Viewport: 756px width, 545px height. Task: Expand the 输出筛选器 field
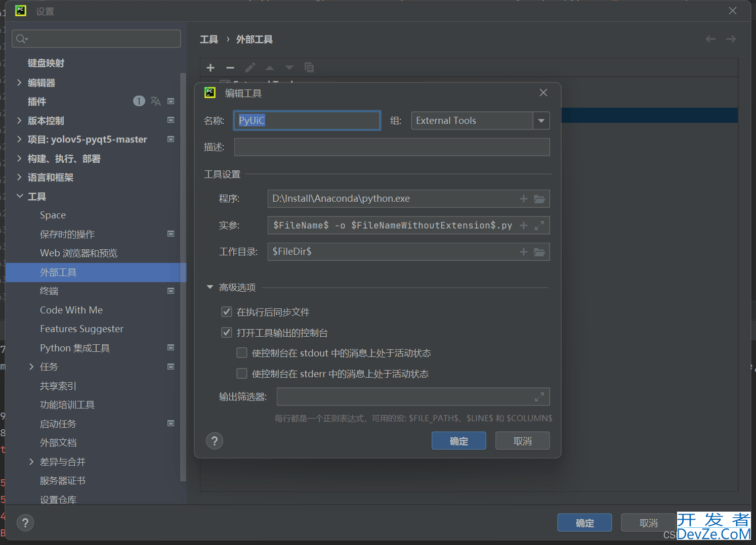[539, 397]
